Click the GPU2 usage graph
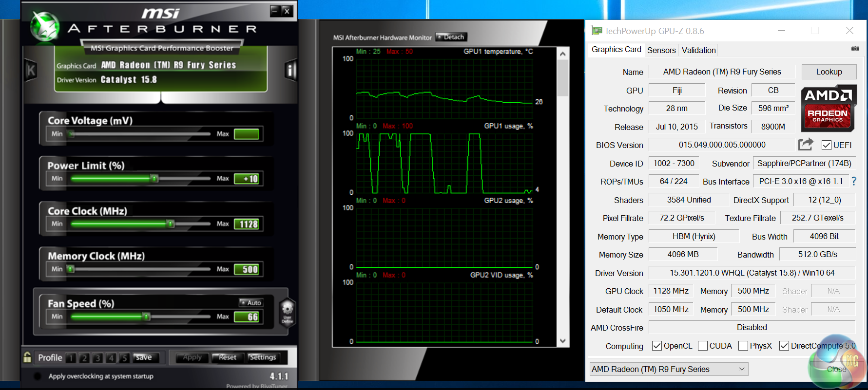The width and height of the screenshot is (868, 390). pyautogui.click(x=444, y=237)
